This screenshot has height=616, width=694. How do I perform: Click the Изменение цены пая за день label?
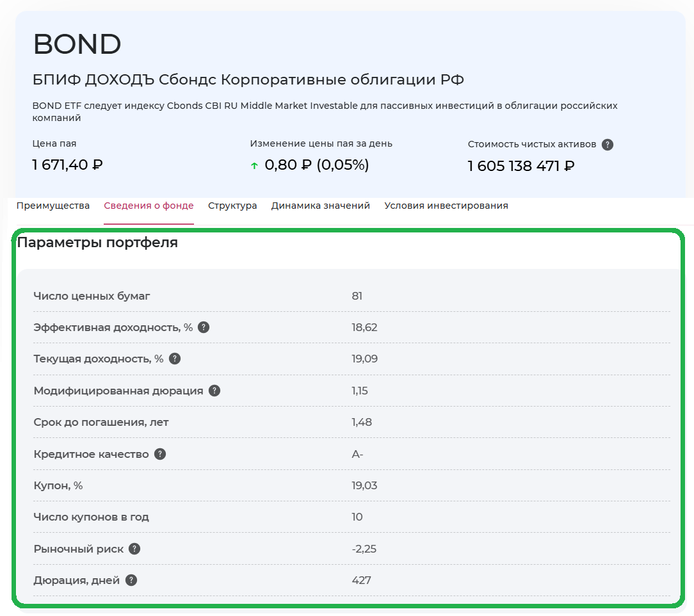click(321, 143)
